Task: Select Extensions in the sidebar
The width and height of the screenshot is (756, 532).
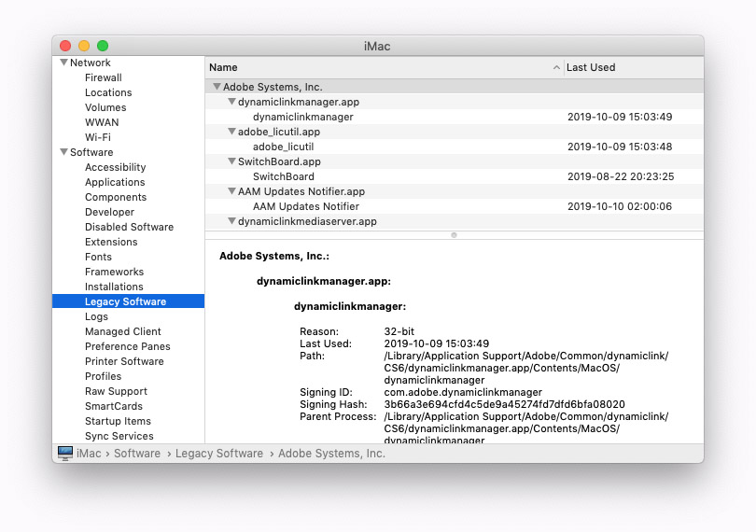Action: point(111,242)
